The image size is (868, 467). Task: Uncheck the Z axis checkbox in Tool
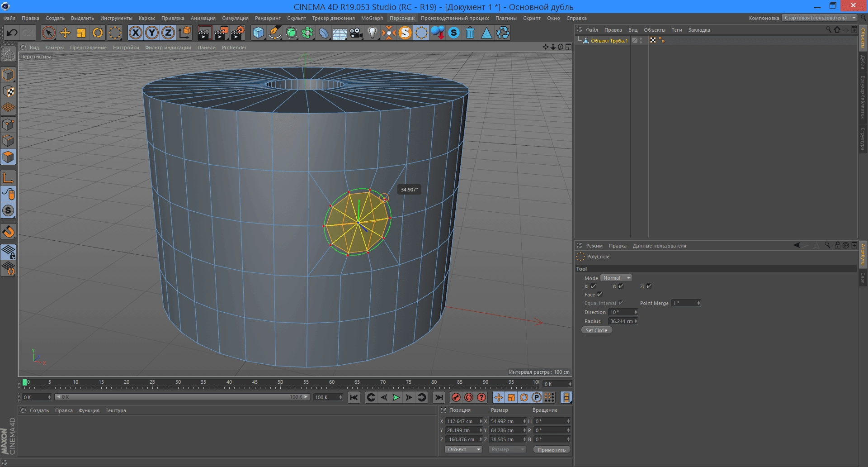tap(649, 286)
